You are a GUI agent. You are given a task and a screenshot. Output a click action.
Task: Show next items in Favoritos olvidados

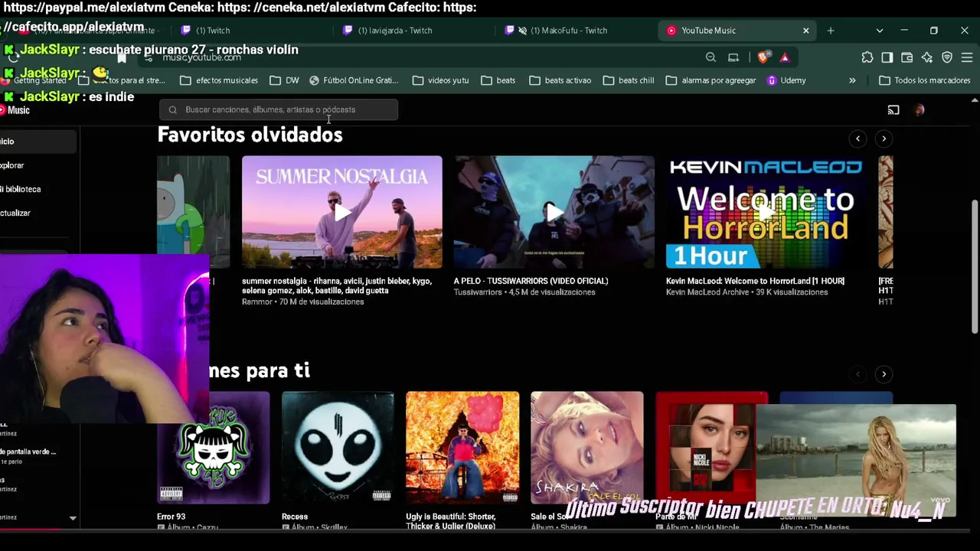[x=884, y=139]
